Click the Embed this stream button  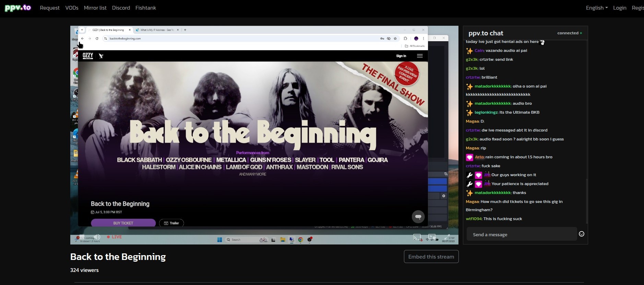coord(431,256)
